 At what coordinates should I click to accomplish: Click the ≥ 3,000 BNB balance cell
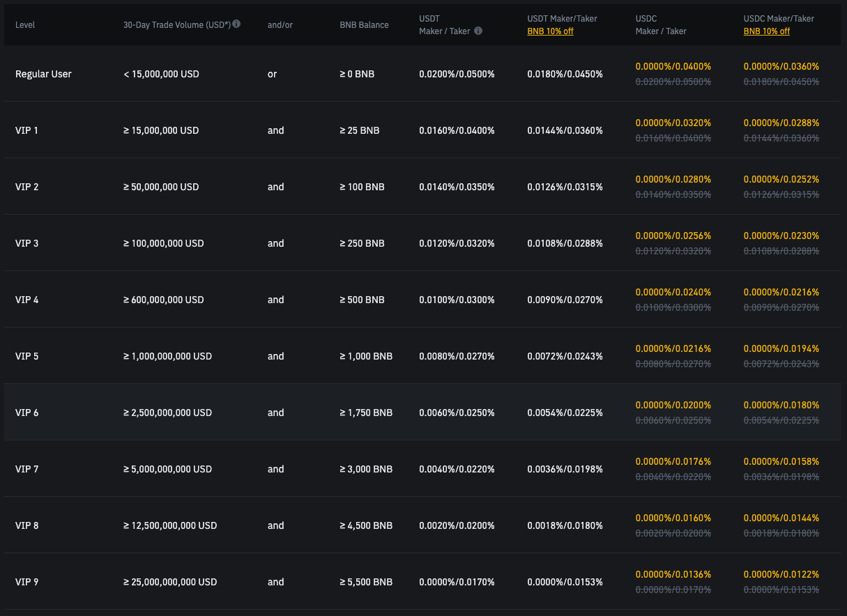pos(366,469)
